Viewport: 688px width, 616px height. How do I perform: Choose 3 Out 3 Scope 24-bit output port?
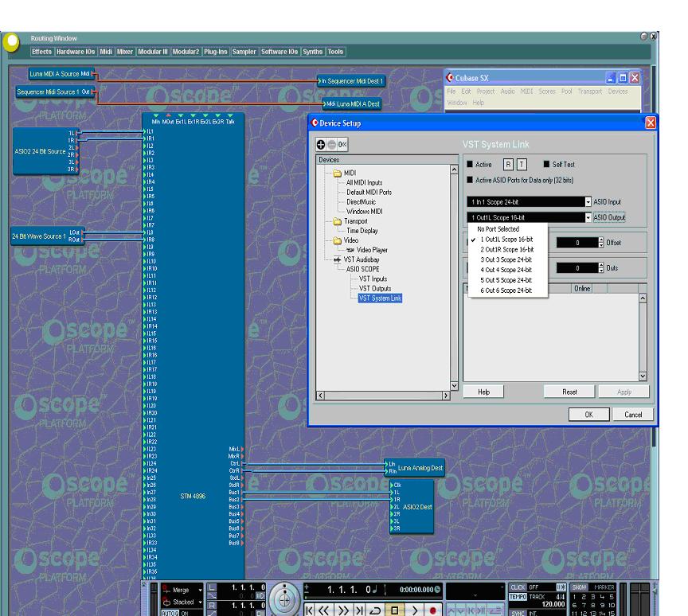pyautogui.click(x=508, y=259)
